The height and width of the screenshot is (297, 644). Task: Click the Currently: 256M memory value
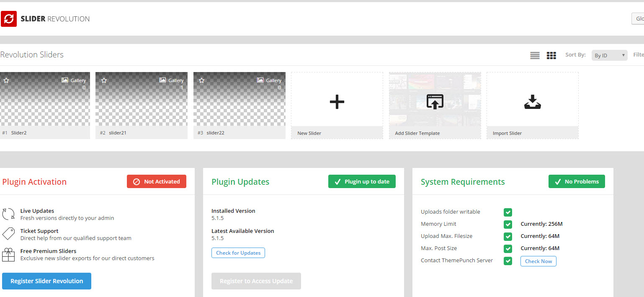tap(541, 224)
